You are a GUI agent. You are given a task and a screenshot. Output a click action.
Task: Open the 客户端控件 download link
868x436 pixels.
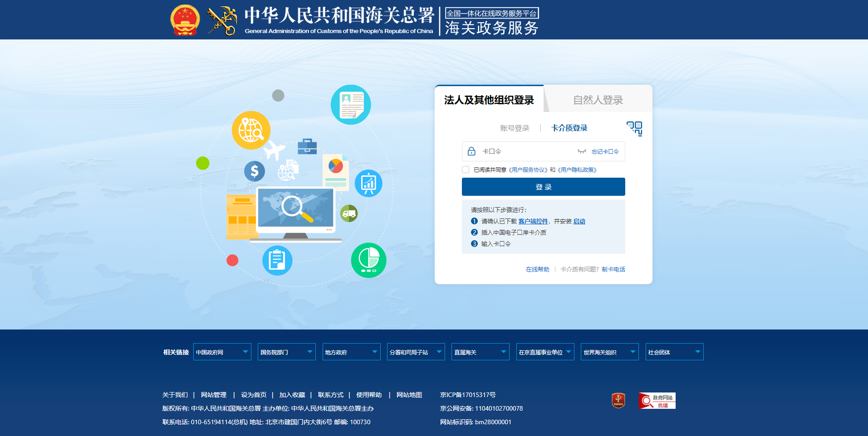pos(533,221)
